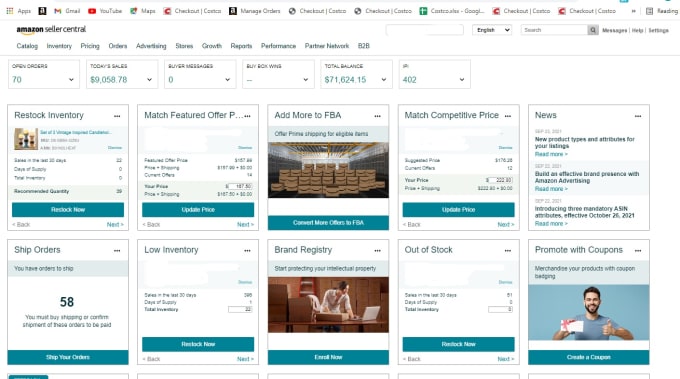Screen dimensions: 680x379
Task: Edit Your Price field in Match Competitive Price
Action: pyautogui.click(x=500, y=180)
